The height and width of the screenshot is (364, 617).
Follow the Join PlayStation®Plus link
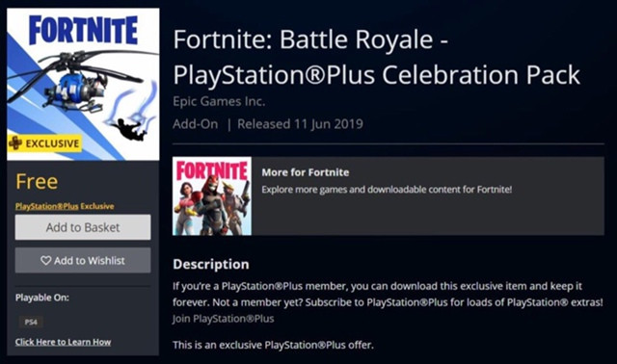pyautogui.click(x=223, y=319)
